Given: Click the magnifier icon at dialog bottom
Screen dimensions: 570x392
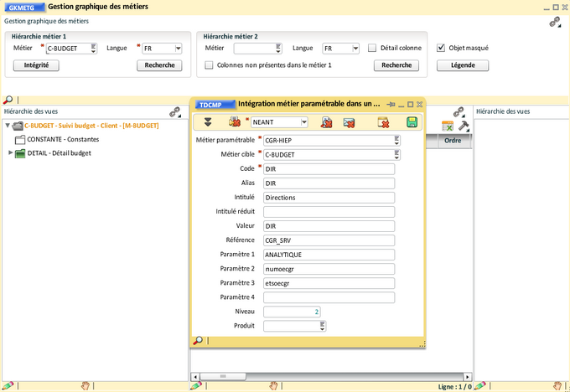Looking at the screenshot, I should (199, 340).
